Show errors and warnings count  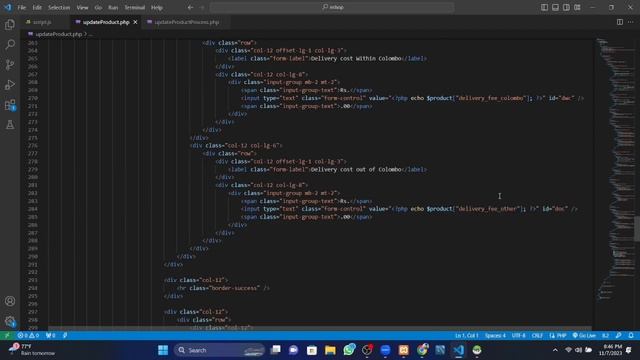tap(28, 336)
